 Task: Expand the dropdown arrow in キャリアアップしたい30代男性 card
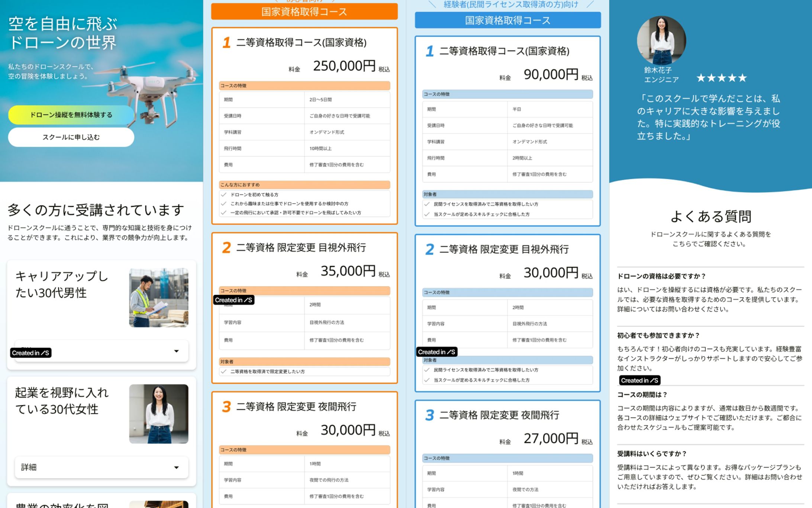[x=176, y=351]
